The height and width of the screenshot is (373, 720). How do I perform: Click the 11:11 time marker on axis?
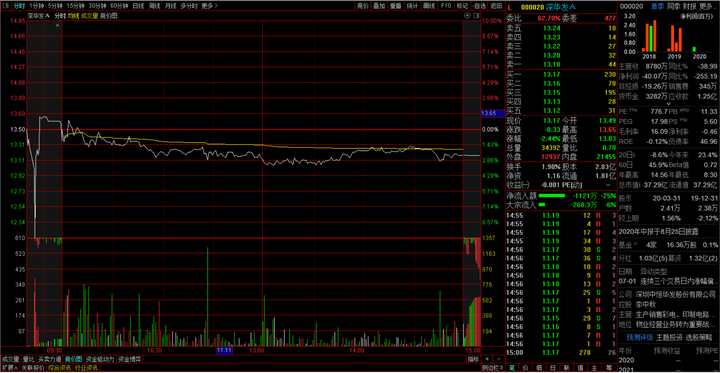(x=225, y=350)
